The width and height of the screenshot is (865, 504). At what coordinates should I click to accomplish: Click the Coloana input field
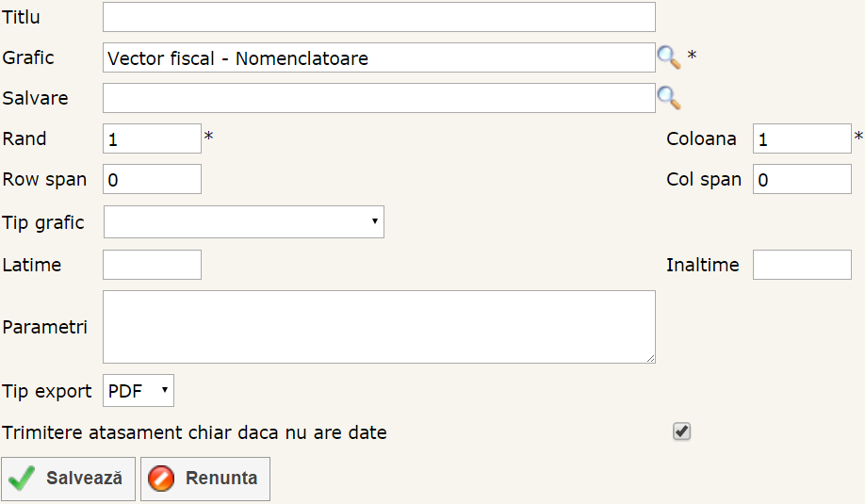(x=802, y=138)
